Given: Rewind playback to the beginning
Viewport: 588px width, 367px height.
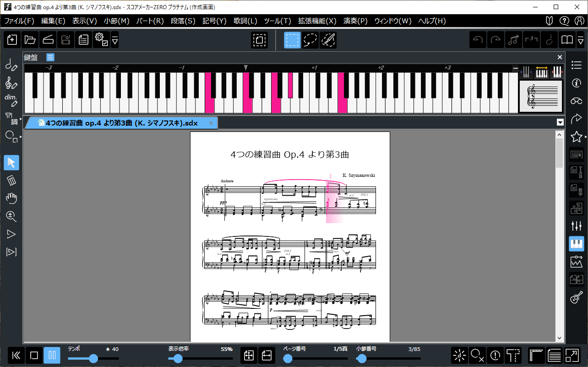Looking at the screenshot, I should (16, 355).
